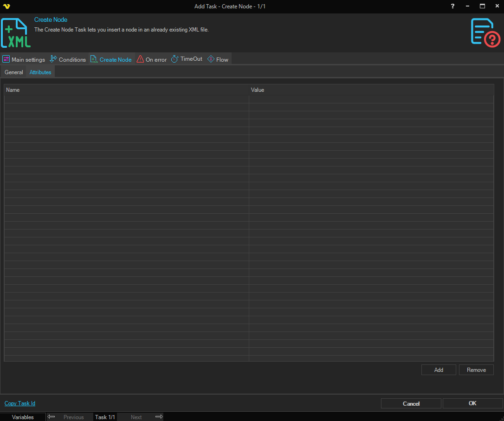Image resolution: width=504 pixels, height=421 pixels.
Task: Click the Main settings tab icon
Action: (x=6, y=59)
